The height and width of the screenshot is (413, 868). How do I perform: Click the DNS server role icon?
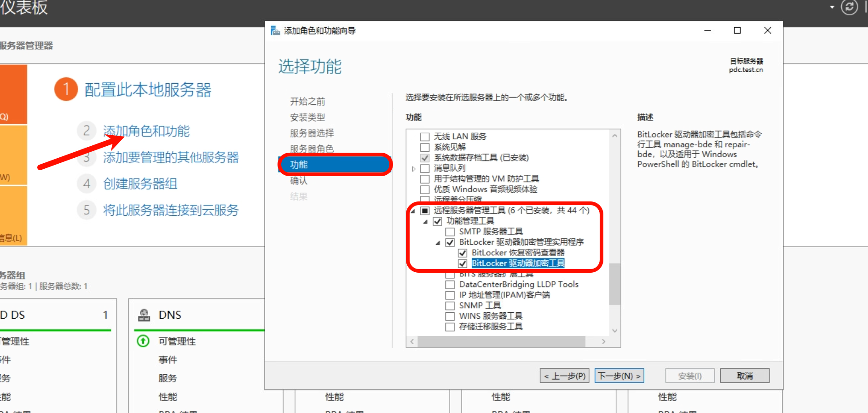145,315
